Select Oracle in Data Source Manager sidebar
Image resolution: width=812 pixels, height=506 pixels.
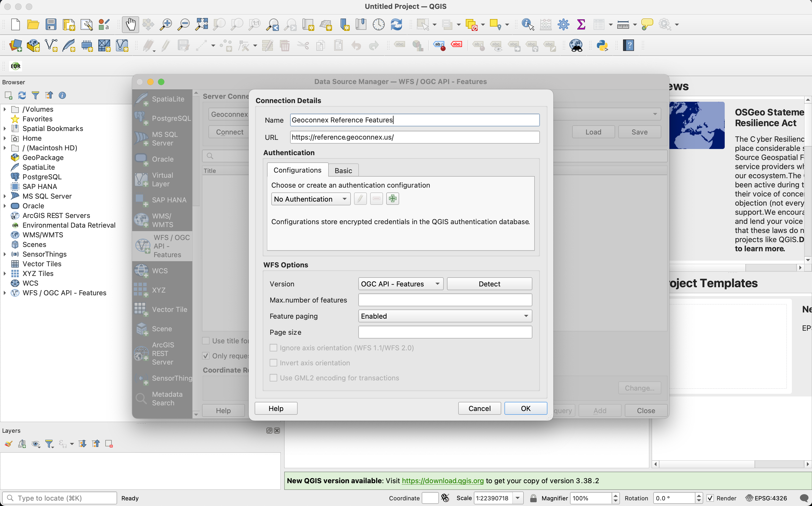click(x=163, y=159)
